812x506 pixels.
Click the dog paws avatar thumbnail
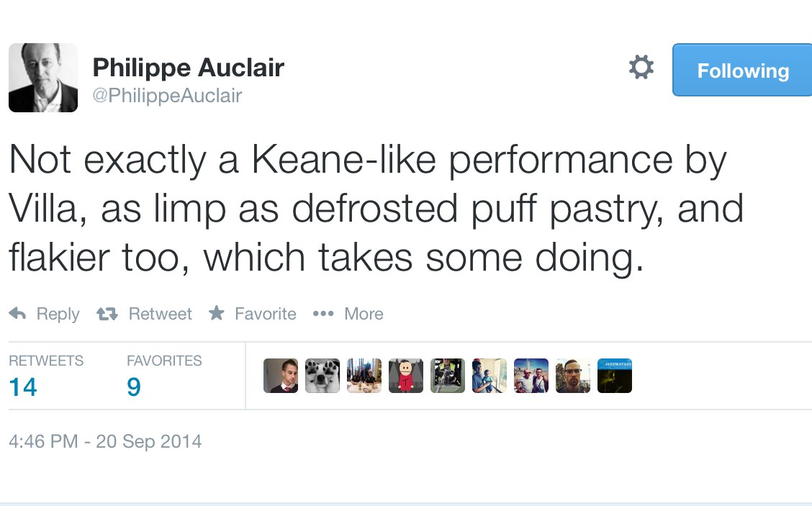tap(322, 376)
